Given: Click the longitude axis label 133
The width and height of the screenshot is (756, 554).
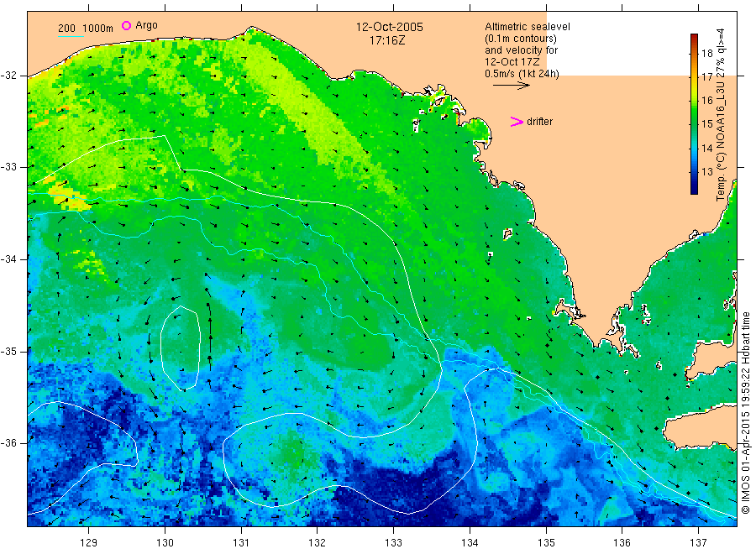Looking at the screenshot, I should click(393, 543).
